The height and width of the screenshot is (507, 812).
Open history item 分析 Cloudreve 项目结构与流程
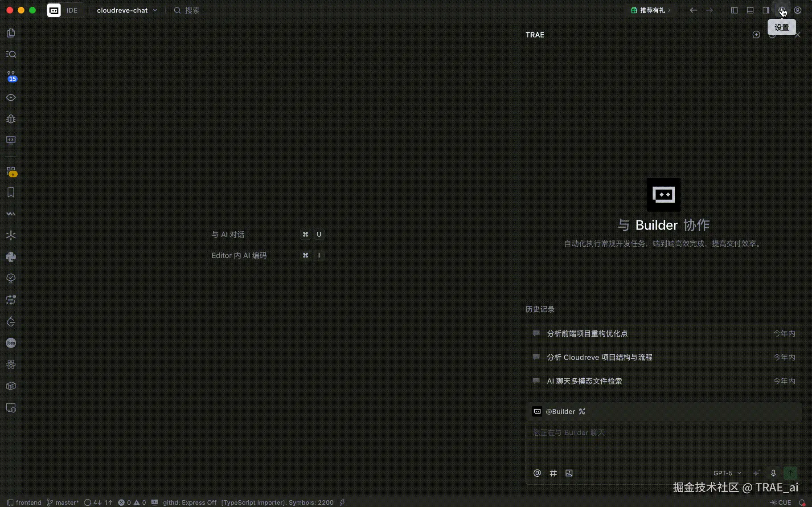(664, 357)
